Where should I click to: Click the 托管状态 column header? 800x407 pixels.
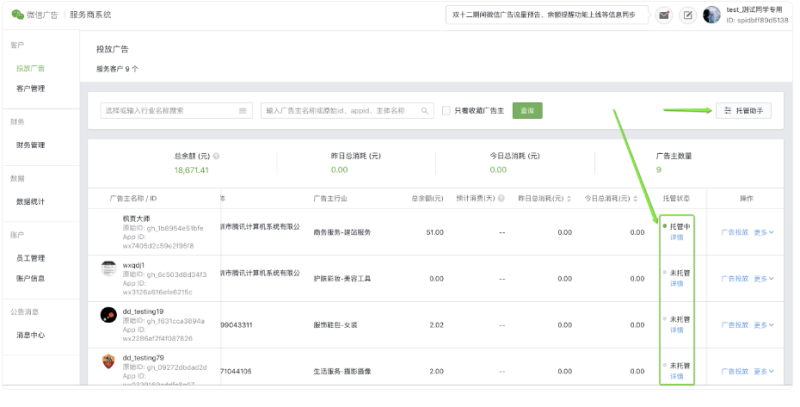tap(677, 198)
